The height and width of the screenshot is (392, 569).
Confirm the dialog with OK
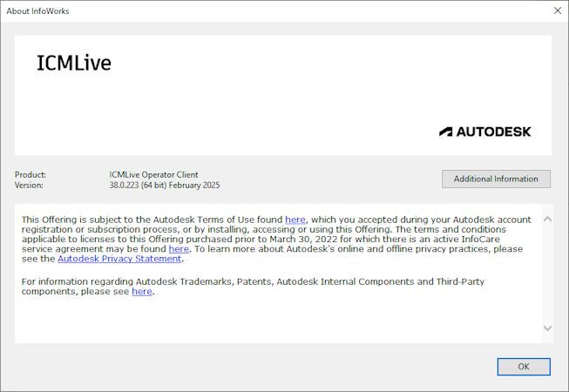[524, 367]
